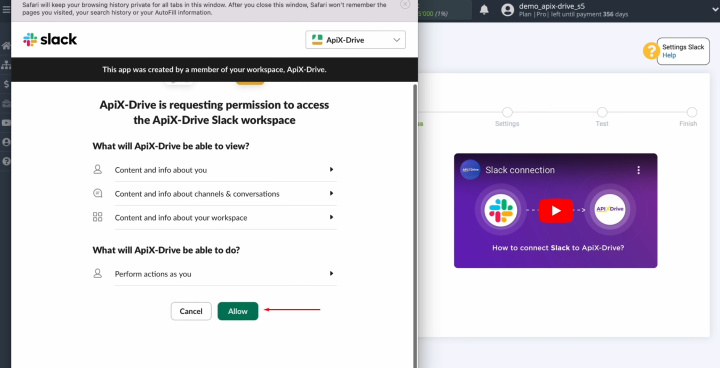Click the Slack icon in the video thumbnail
720x368 pixels.
501,210
